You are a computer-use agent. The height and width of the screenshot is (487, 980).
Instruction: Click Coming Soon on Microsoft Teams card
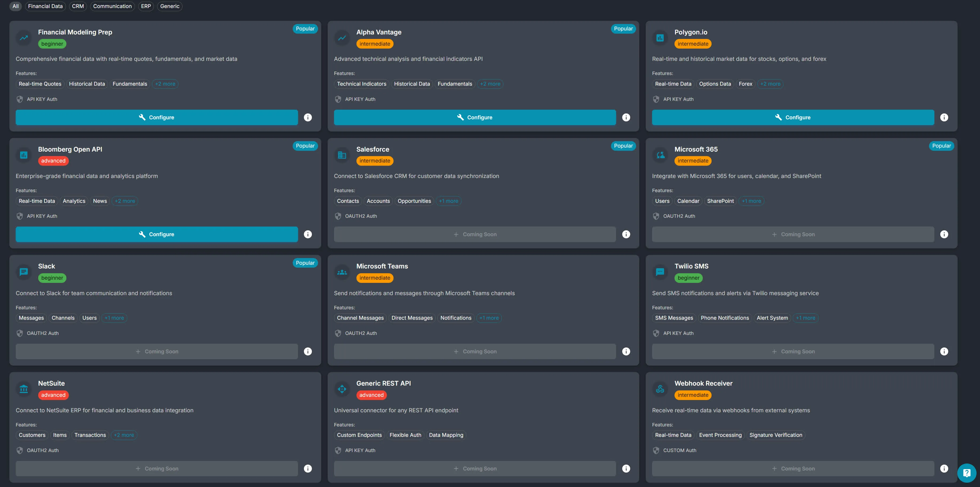click(475, 351)
